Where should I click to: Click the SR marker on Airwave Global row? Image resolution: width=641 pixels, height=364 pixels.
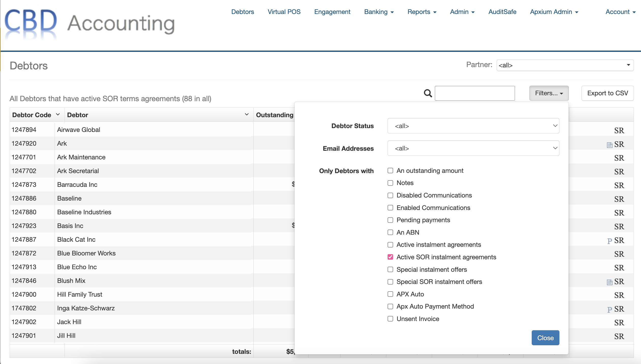pos(619,130)
